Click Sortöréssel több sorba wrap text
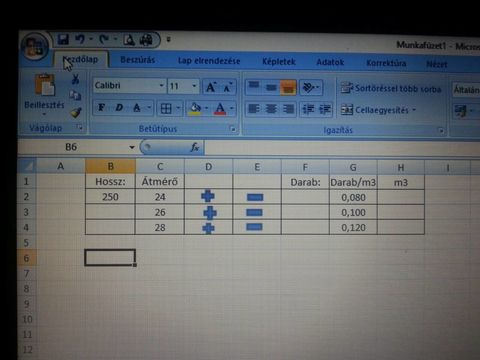 click(391, 89)
